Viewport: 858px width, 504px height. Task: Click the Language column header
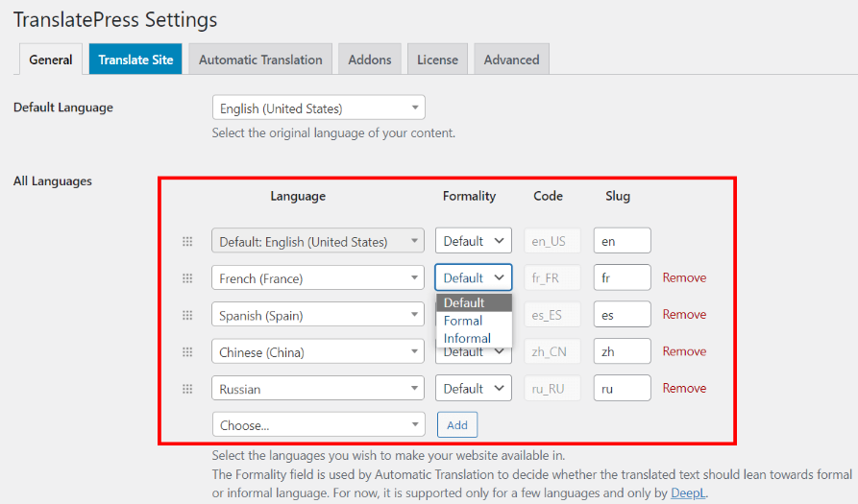298,196
